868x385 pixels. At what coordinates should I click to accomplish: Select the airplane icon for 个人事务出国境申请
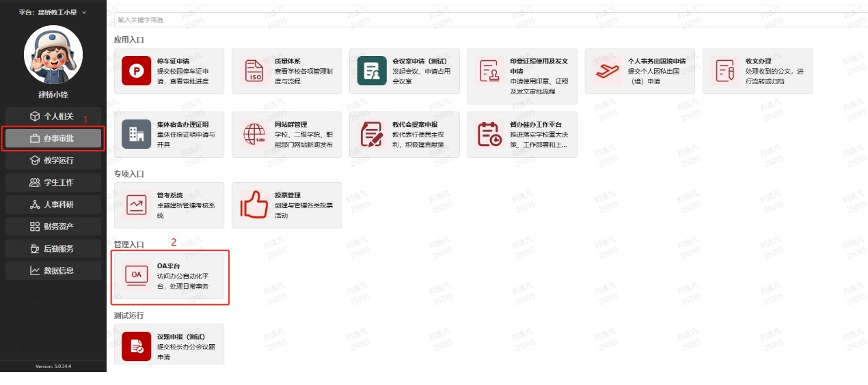pyautogui.click(x=606, y=71)
